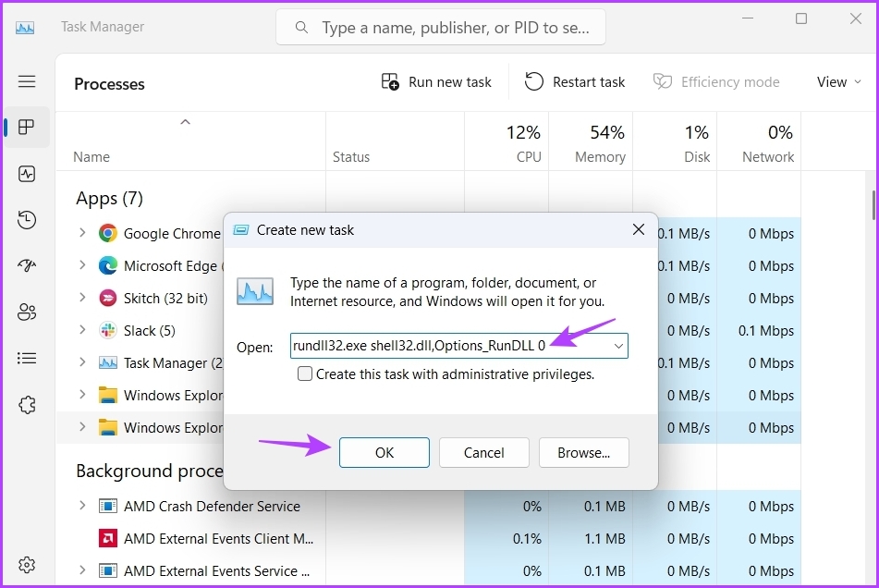The width and height of the screenshot is (879, 588).
Task: Expand the Microsoft Edge process group
Action: point(82,265)
